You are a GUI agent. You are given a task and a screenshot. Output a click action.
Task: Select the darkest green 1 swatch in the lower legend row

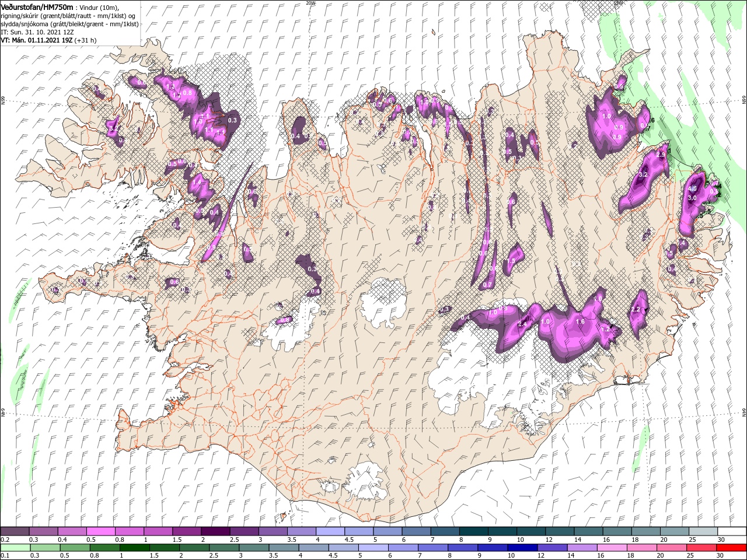134,548
